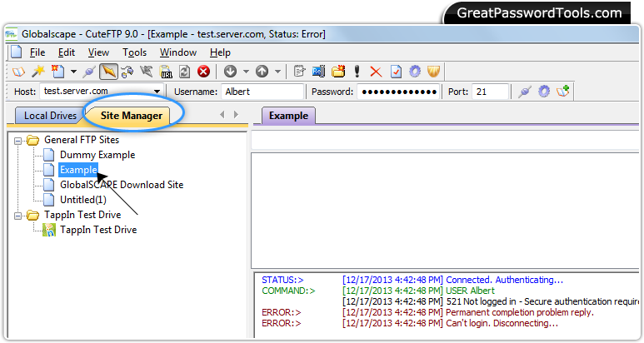Click connect plug icon beside Port field
Viewport: 644px width, 343px height.
525,92
